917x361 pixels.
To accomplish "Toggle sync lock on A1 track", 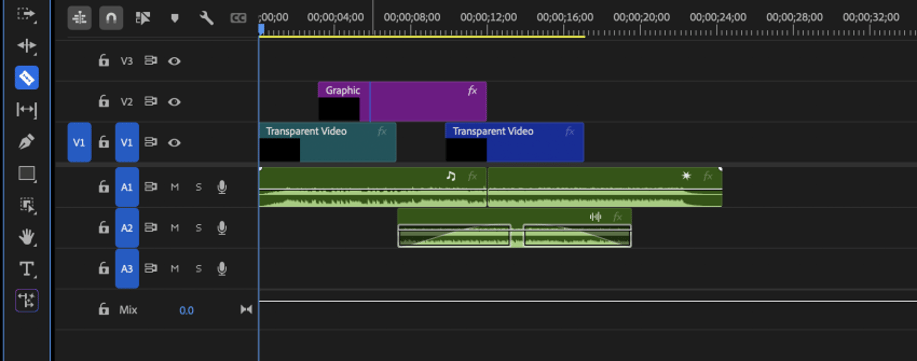I will pyautogui.click(x=151, y=187).
